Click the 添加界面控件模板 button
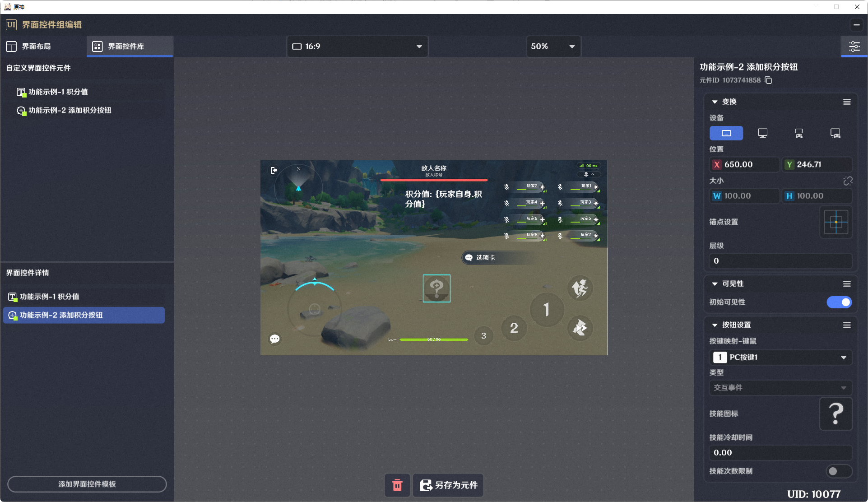This screenshot has width=868, height=502. tap(87, 484)
